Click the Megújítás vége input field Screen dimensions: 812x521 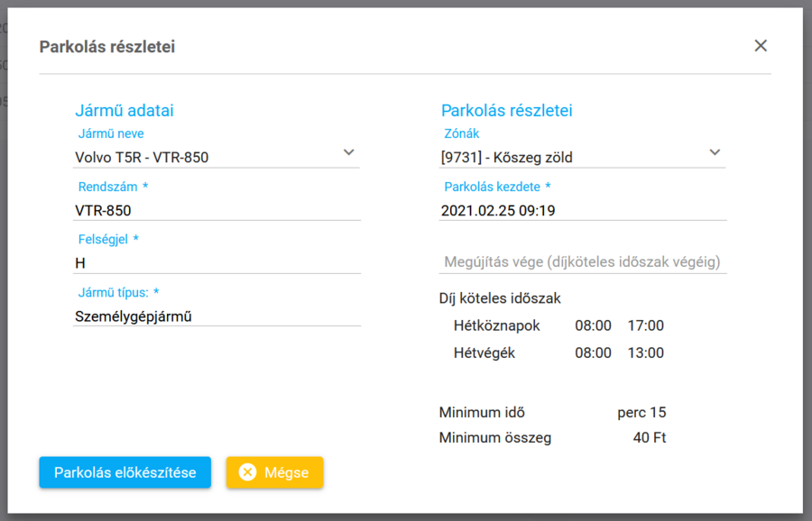tap(582, 262)
